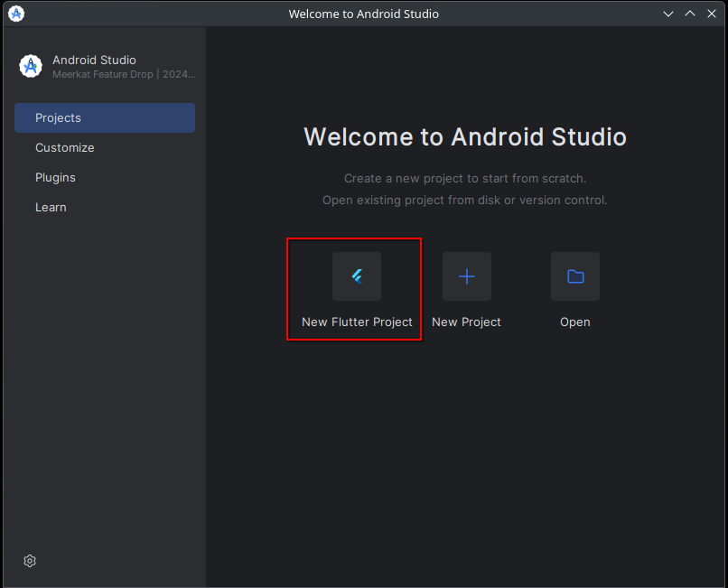The width and height of the screenshot is (728, 588).
Task: Click the Welcome to Android Studio heading
Action: point(465,136)
